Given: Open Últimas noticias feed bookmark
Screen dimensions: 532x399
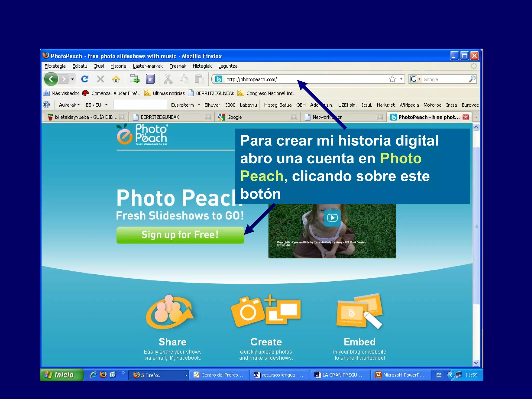Looking at the screenshot, I should click(x=165, y=93).
